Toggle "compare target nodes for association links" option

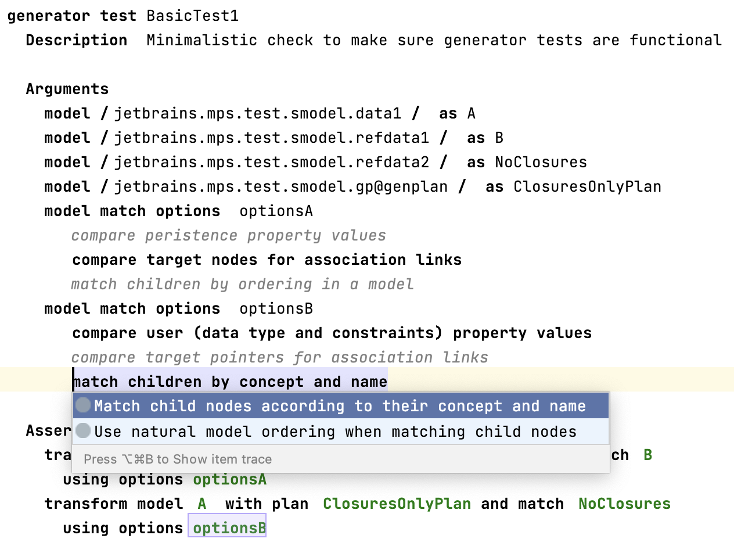point(267,260)
